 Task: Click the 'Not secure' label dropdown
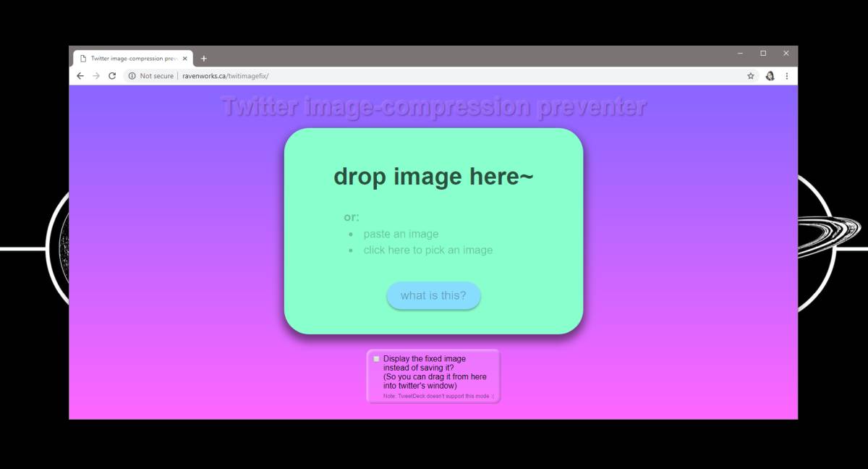coord(156,75)
